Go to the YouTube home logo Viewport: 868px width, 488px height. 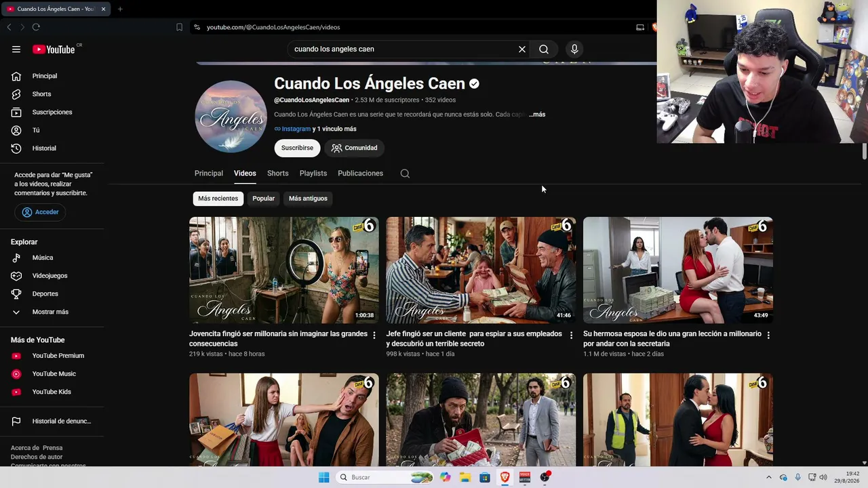(54, 49)
